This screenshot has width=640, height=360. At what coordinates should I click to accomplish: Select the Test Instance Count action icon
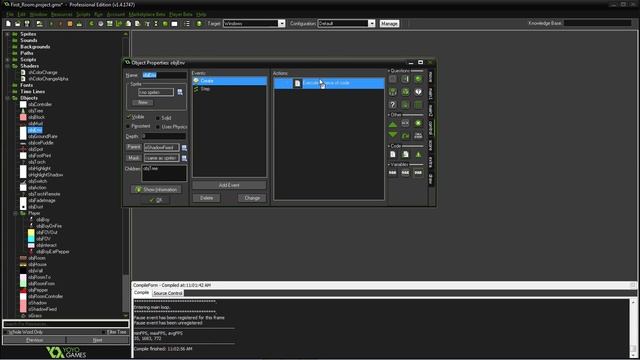tap(393, 92)
